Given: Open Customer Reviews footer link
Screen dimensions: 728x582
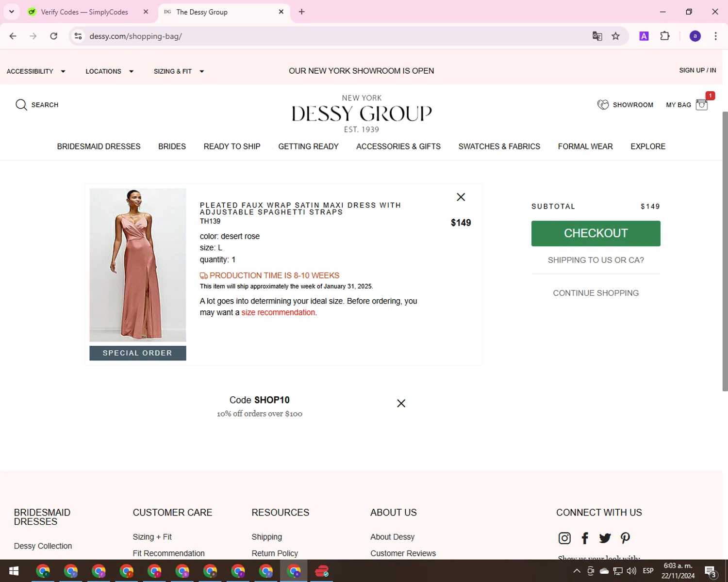Looking at the screenshot, I should [403, 553].
